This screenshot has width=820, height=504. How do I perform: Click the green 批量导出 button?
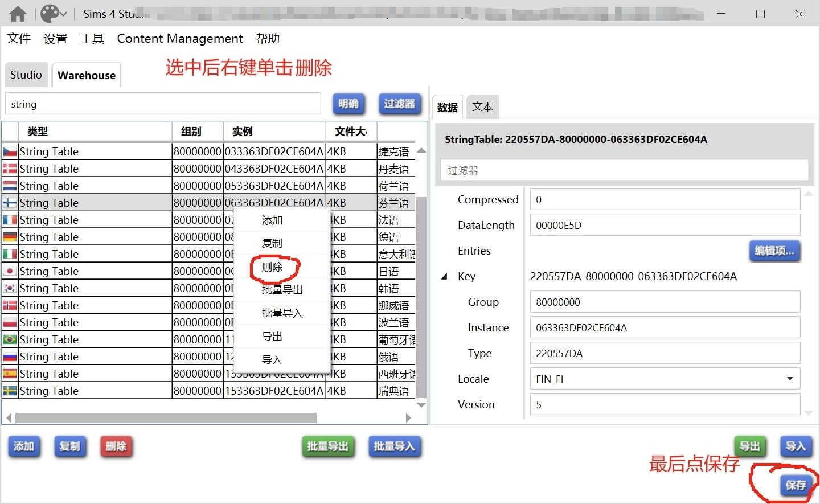pos(327,446)
